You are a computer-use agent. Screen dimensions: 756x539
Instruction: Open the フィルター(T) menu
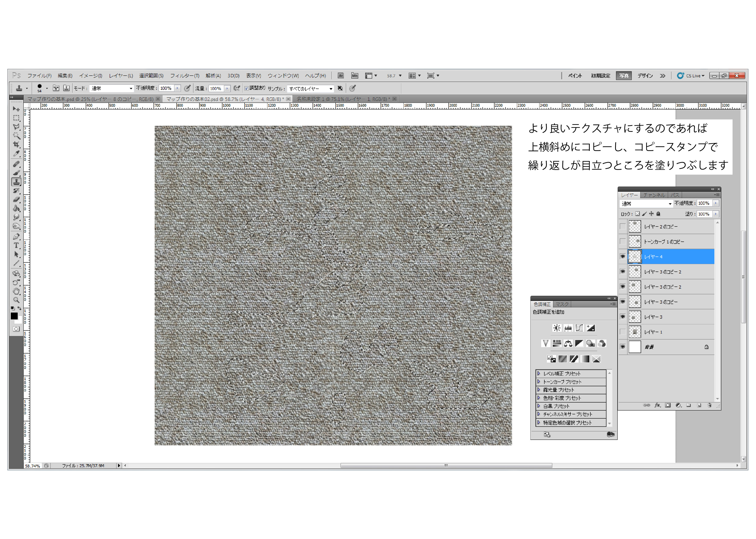[x=184, y=76]
